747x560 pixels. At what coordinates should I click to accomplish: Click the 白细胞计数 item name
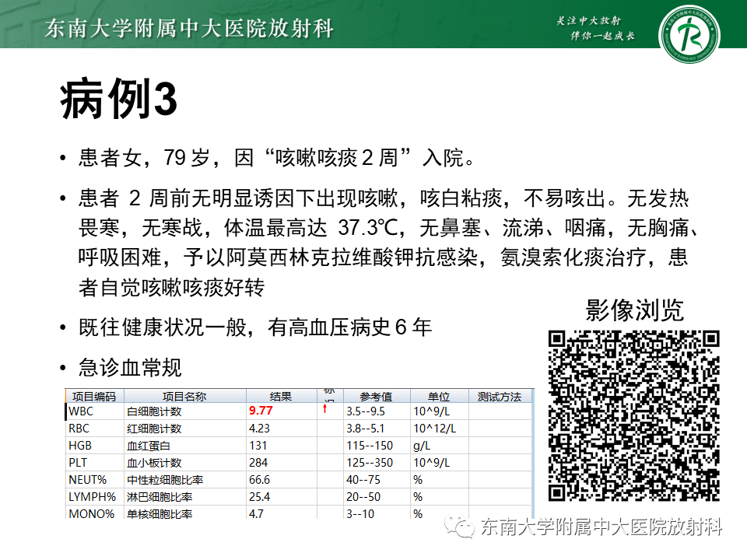[x=154, y=411]
